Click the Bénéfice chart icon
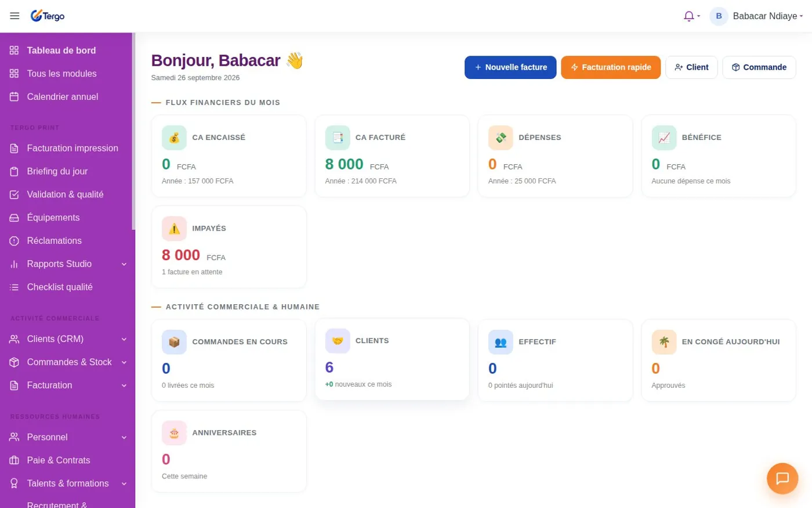This screenshot has width=812, height=508. tap(664, 138)
